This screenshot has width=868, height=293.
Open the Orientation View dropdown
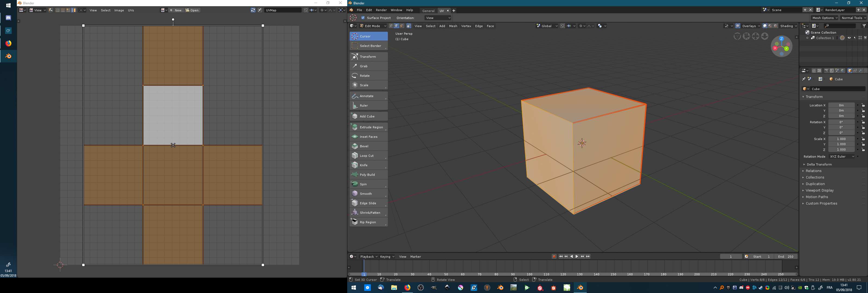[438, 18]
